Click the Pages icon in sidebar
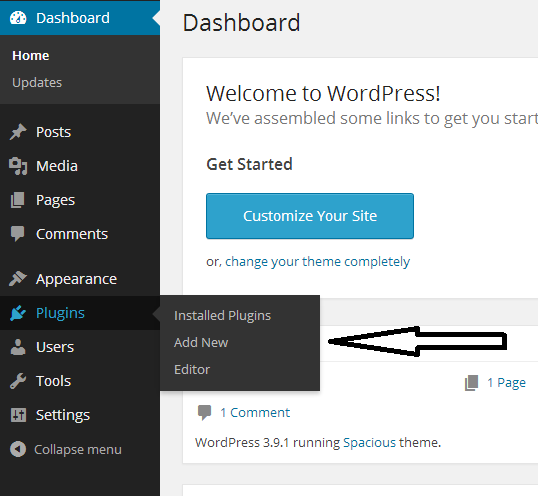 pyautogui.click(x=18, y=200)
